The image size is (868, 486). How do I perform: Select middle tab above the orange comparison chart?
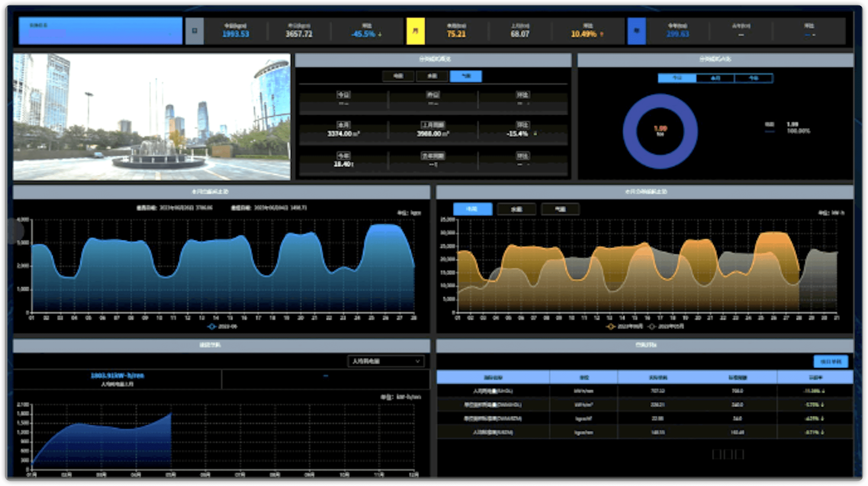[516, 209]
